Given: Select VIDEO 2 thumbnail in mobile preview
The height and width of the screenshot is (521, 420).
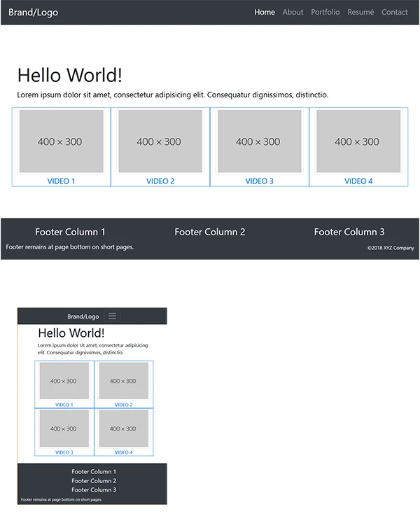Looking at the screenshot, I should click(124, 381).
